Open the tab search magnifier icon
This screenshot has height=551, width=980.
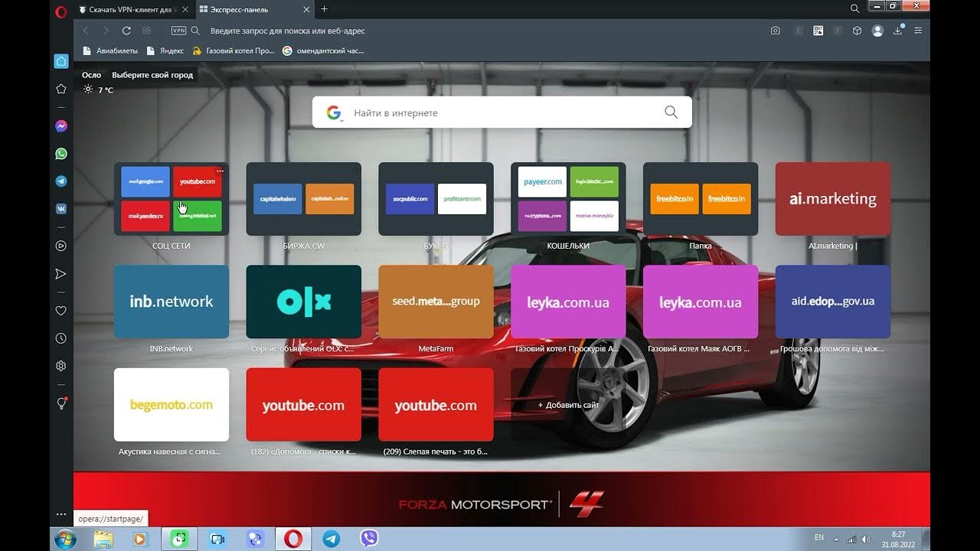click(855, 8)
